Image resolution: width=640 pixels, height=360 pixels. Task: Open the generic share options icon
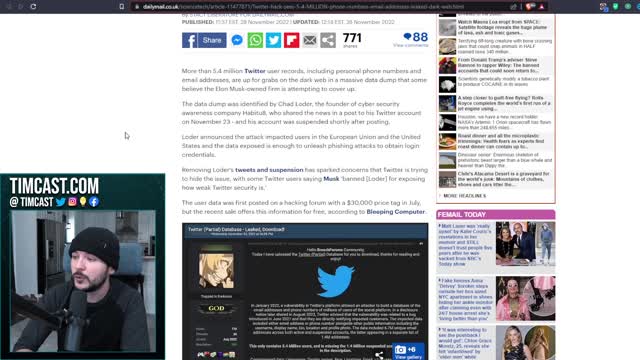328,40
